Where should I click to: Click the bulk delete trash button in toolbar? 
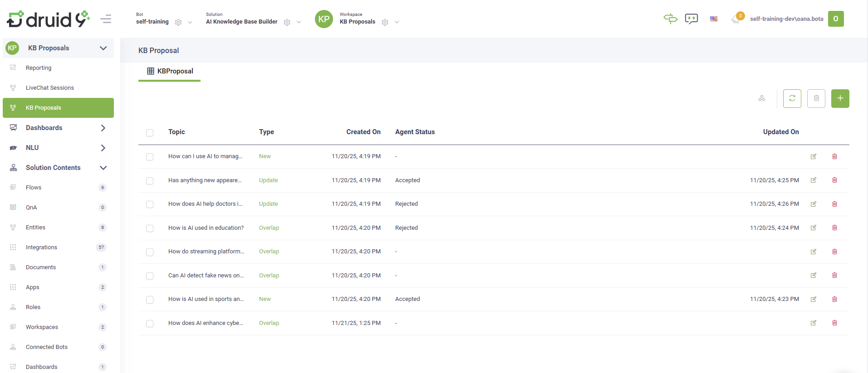point(816,98)
